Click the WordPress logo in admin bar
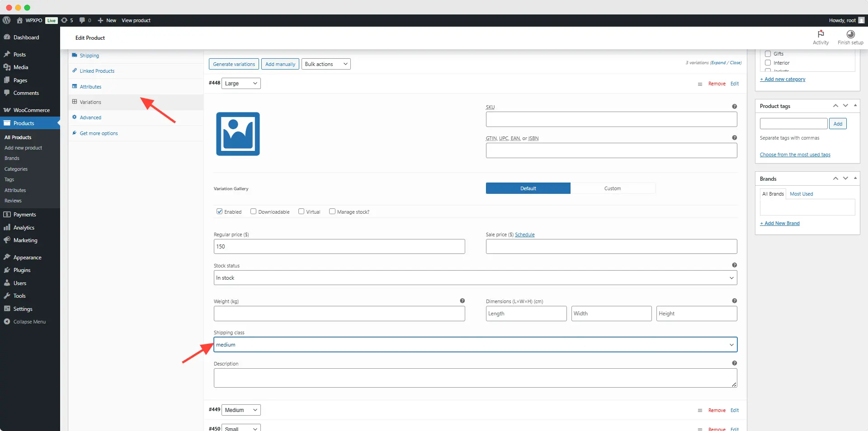The width and height of the screenshot is (868, 431). click(x=7, y=20)
